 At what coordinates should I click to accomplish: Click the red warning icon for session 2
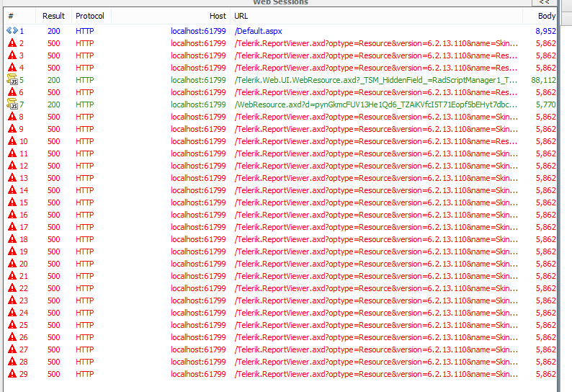pos(12,43)
